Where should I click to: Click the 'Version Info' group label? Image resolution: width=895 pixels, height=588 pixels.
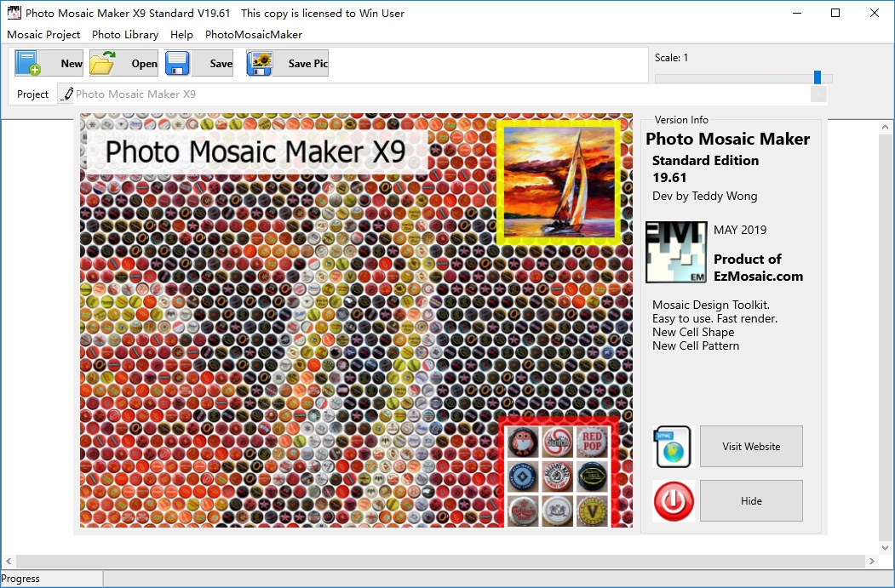click(x=681, y=120)
